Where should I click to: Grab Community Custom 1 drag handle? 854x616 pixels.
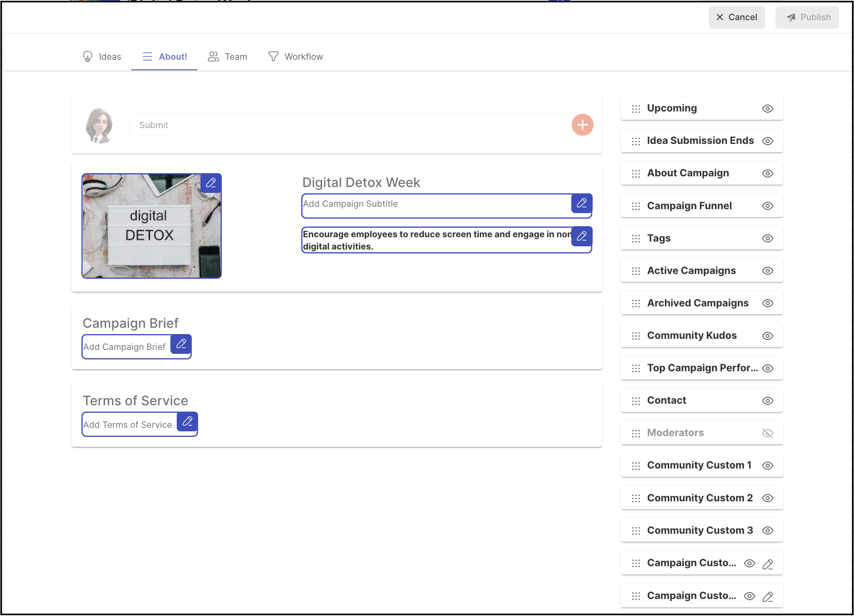(x=636, y=466)
